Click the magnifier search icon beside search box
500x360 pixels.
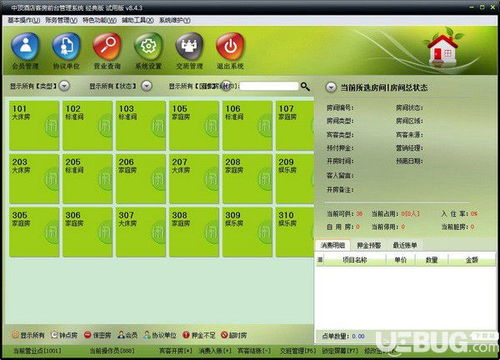(305, 87)
